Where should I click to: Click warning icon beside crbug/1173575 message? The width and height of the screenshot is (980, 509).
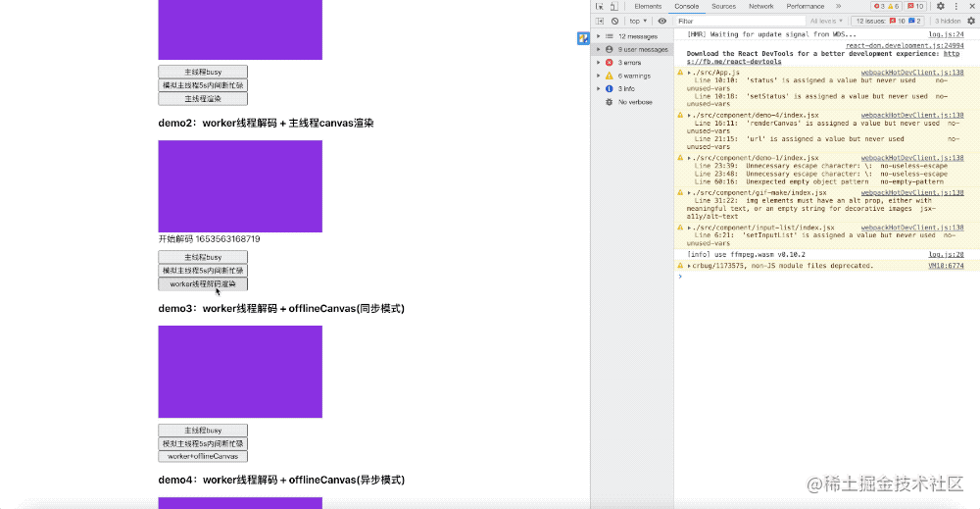point(680,266)
